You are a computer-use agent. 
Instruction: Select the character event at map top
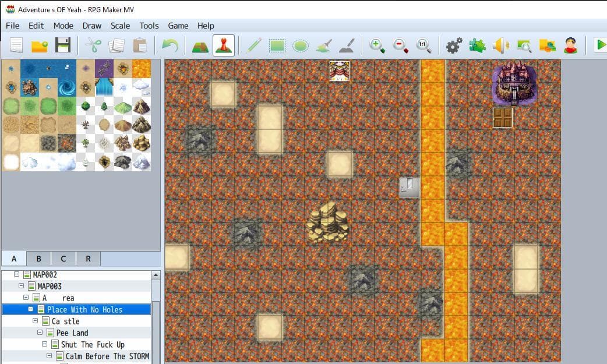340,71
